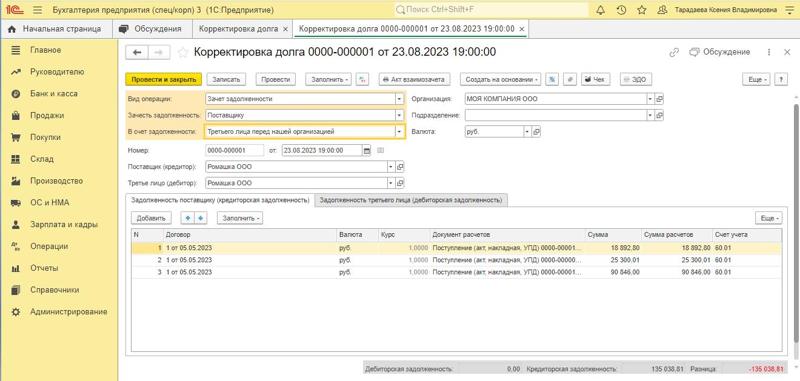Expand table Еще menu
The image size is (800, 381).
(x=768, y=218)
